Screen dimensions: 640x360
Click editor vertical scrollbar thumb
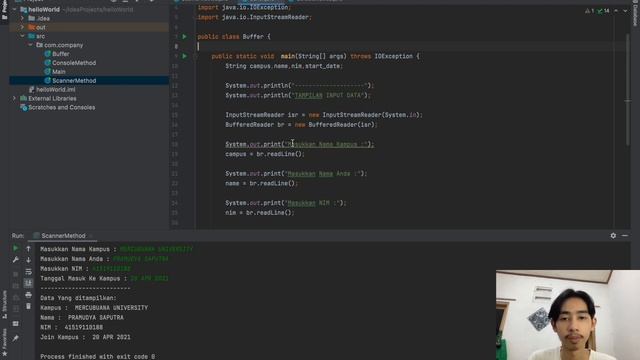click(x=627, y=89)
